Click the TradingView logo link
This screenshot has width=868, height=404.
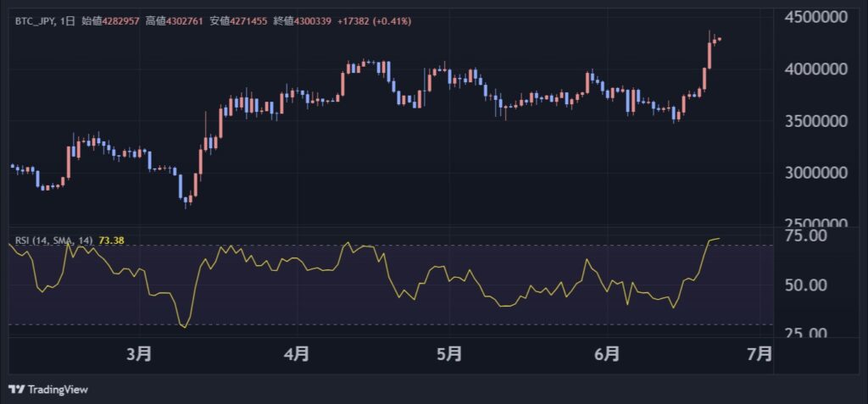tap(48, 390)
